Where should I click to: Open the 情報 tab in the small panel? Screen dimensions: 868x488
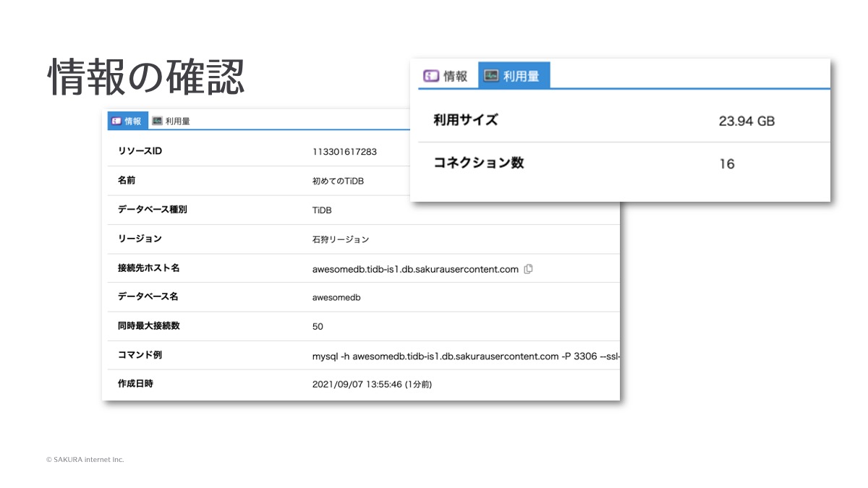coord(127,121)
